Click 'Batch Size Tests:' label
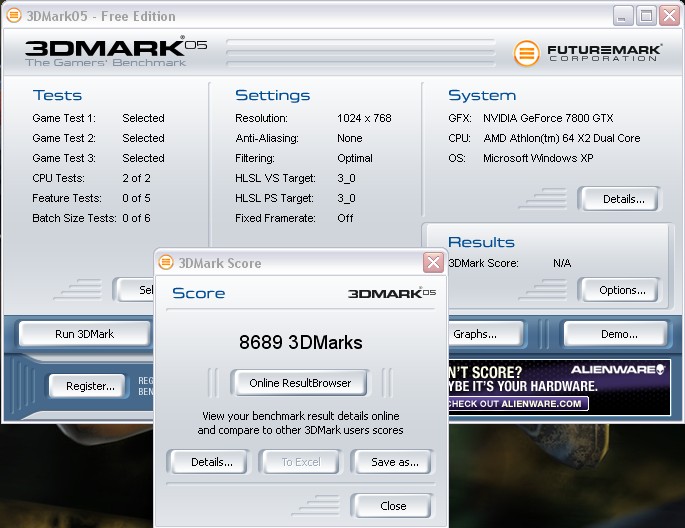 [x=74, y=218]
